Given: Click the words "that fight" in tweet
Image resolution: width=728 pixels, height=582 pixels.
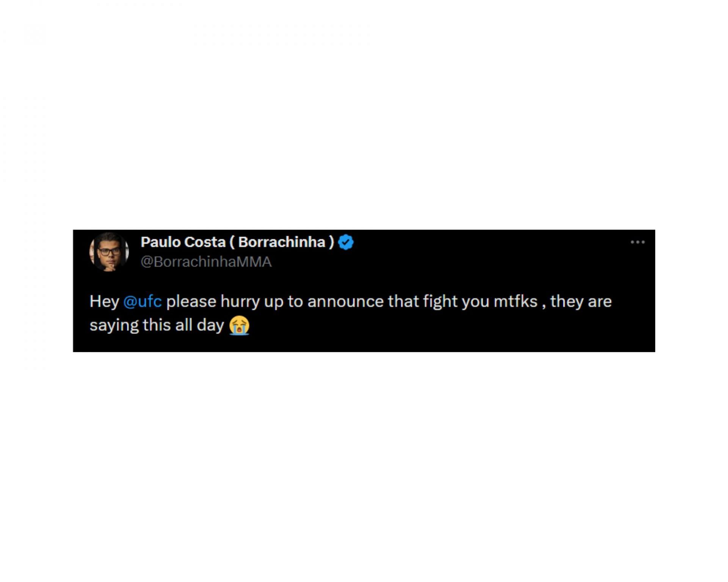Looking at the screenshot, I should point(422,302).
